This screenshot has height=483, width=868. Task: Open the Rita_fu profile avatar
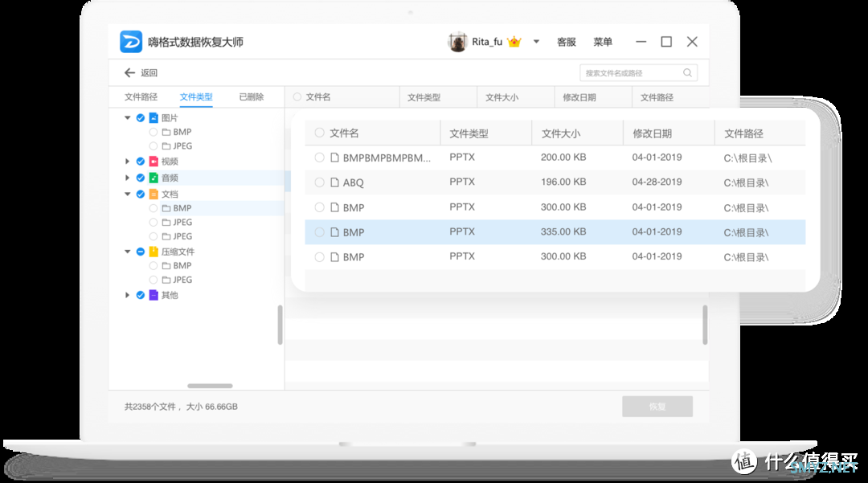[x=457, y=42]
